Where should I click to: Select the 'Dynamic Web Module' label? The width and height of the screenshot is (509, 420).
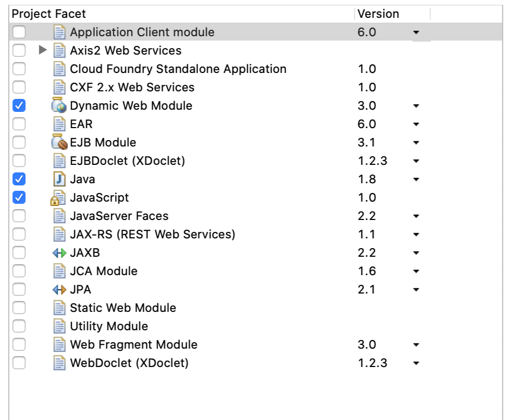(131, 106)
